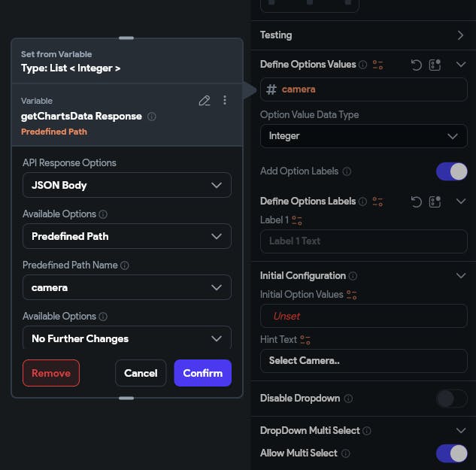Expand the Testing section

tap(460, 35)
